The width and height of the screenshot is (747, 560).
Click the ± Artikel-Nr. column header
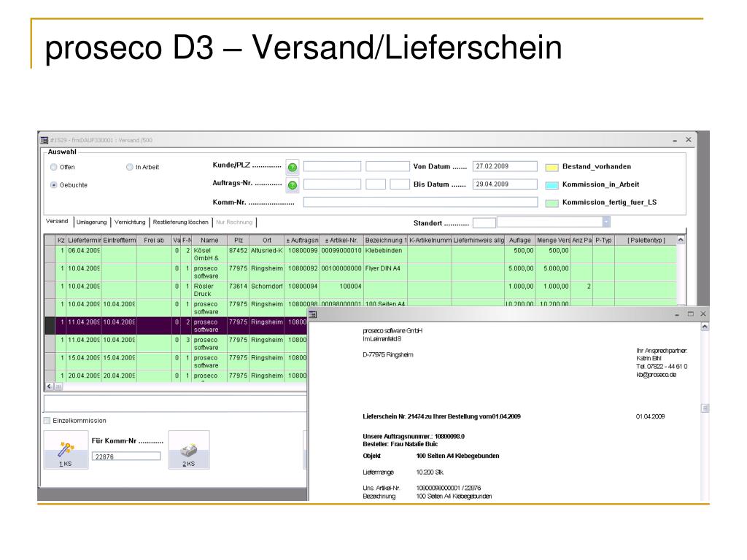[341, 241]
